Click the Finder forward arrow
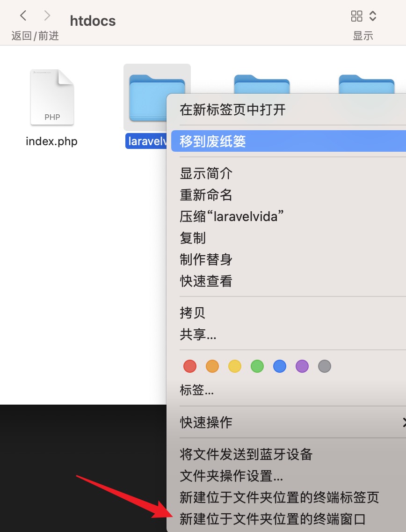406x532 pixels. pos(47,16)
